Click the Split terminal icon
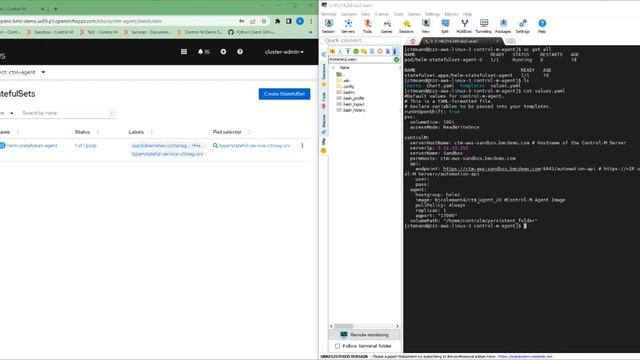 click(x=445, y=26)
